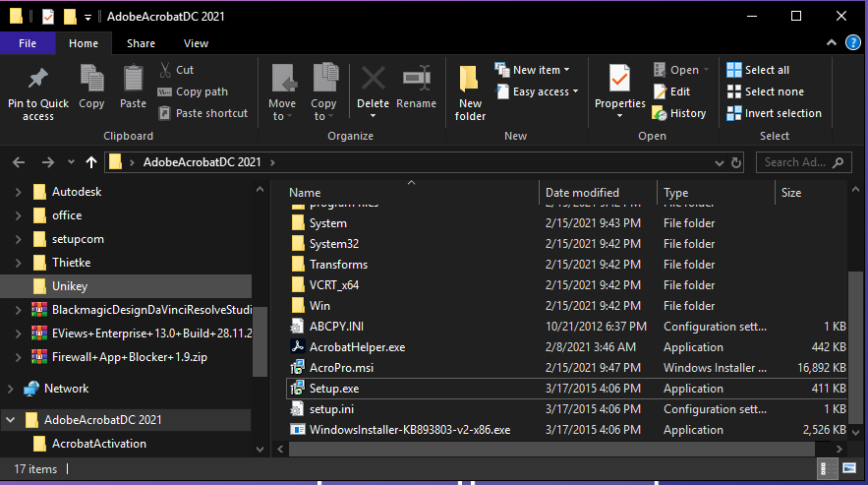Open the address bar history dropdown

720,162
